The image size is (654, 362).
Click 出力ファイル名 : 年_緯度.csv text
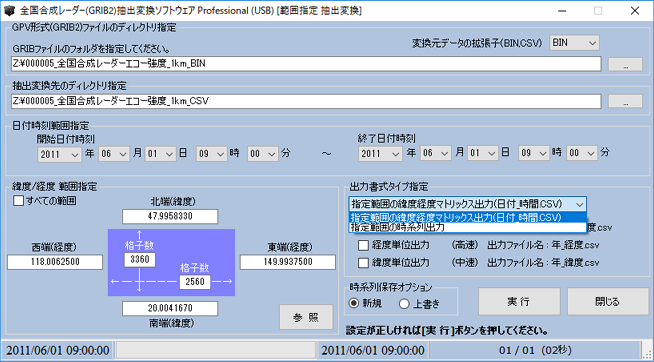pyautogui.click(x=543, y=263)
